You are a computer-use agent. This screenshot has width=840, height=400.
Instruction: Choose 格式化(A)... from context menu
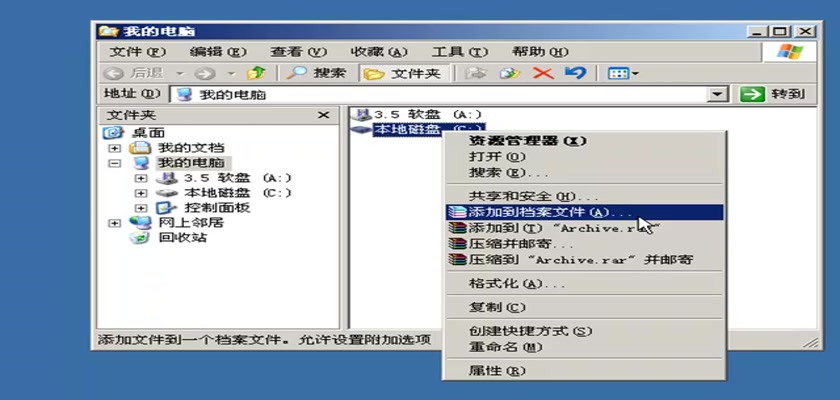coord(584,284)
